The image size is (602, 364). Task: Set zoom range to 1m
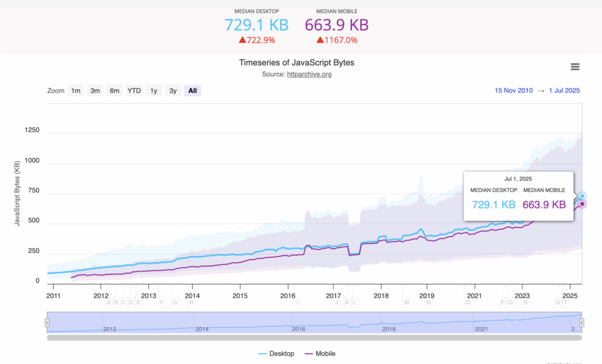pyautogui.click(x=76, y=90)
